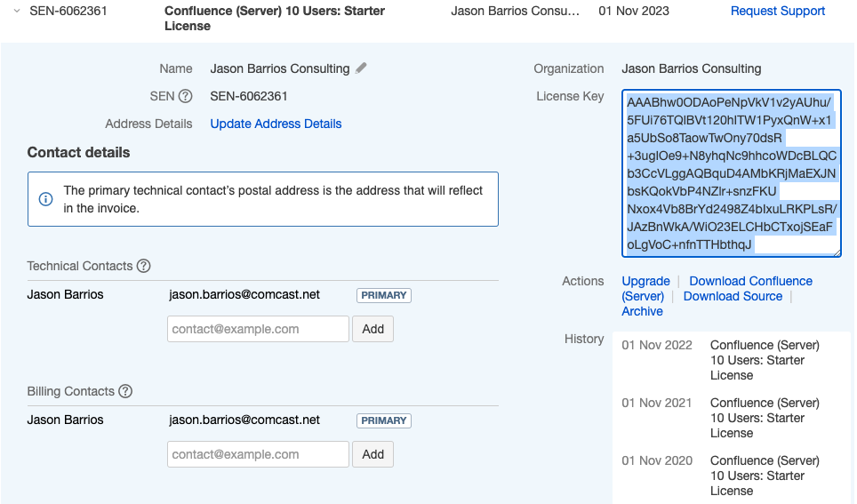Click the Download Source link
The width and height of the screenshot is (857, 504).
(733, 296)
